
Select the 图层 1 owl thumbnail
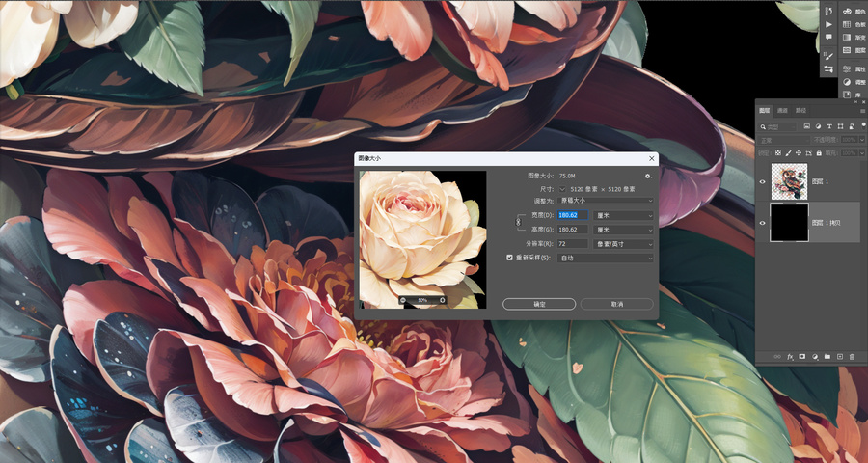coord(789,181)
